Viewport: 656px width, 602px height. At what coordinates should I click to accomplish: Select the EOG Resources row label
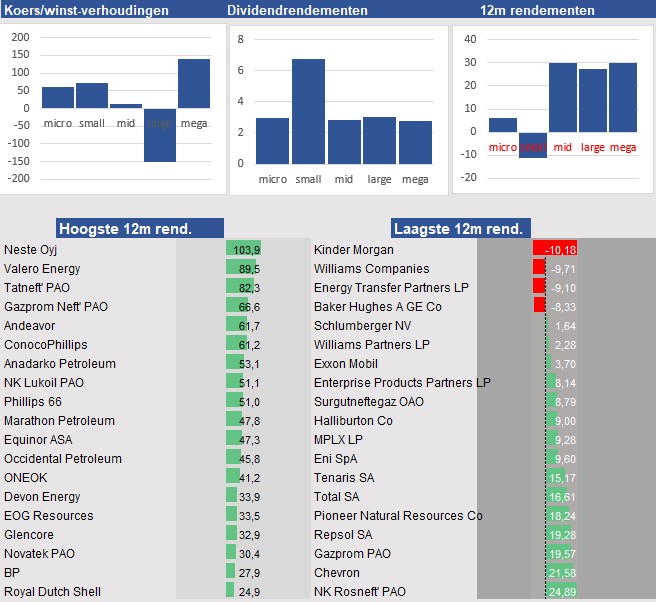tap(49, 515)
